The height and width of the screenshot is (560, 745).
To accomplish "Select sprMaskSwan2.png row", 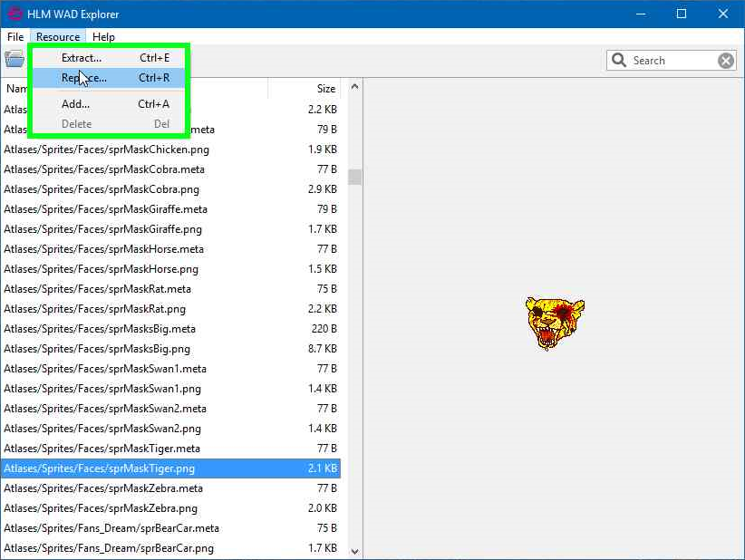I will 170,429.
